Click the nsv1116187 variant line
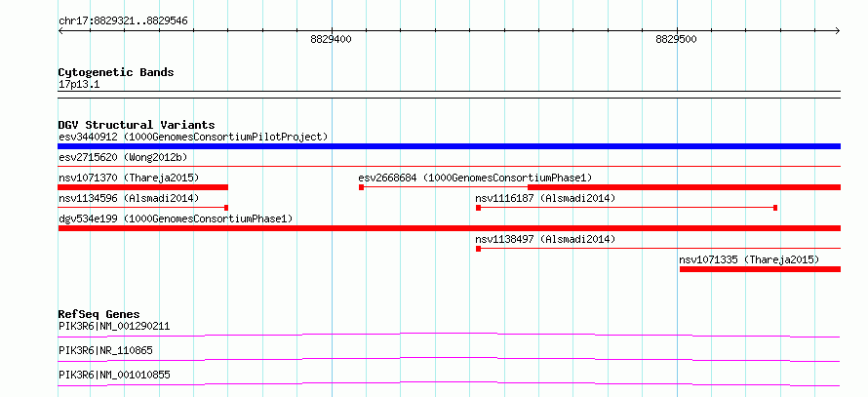This screenshot has width=868, height=397. [x=627, y=208]
